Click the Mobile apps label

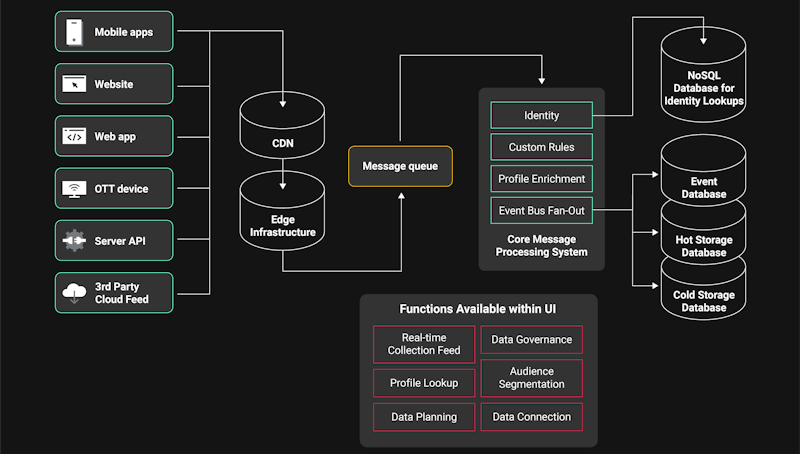coord(123,32)
